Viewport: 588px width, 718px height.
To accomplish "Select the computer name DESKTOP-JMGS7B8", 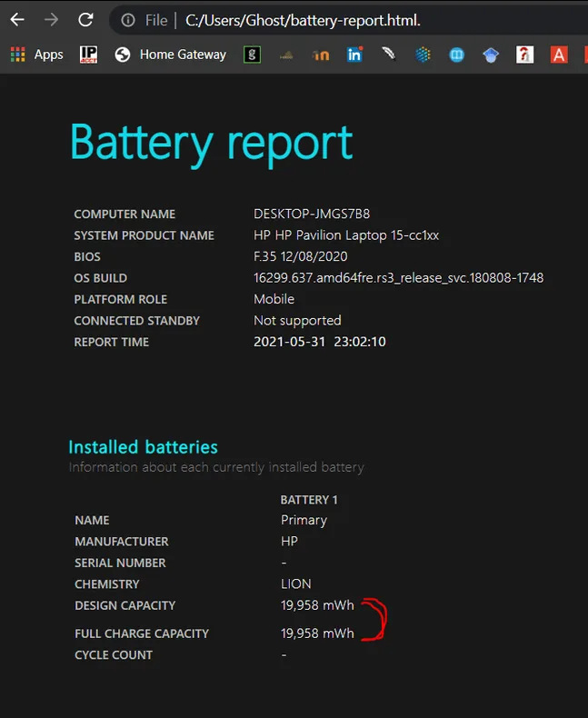I will 312,214.
